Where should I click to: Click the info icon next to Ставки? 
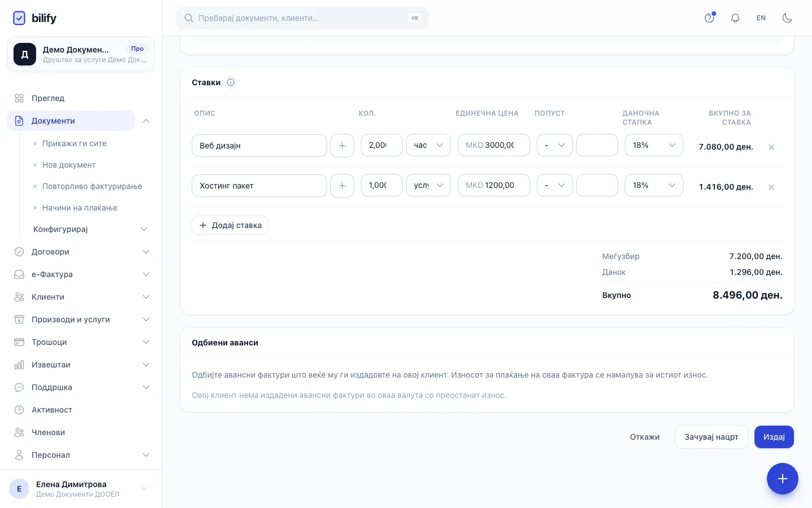231,82
